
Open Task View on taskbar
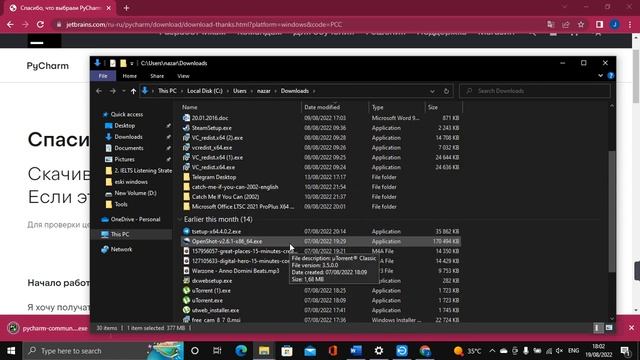coord(217,351)
